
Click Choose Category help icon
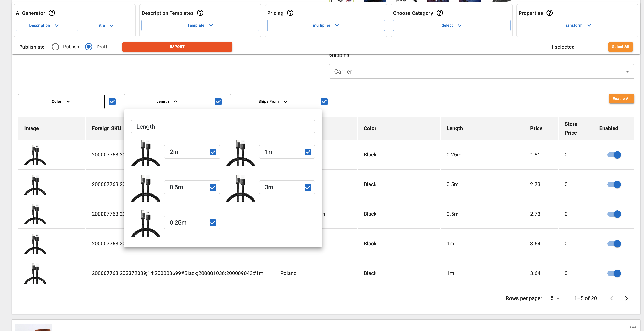click(440, 13)
